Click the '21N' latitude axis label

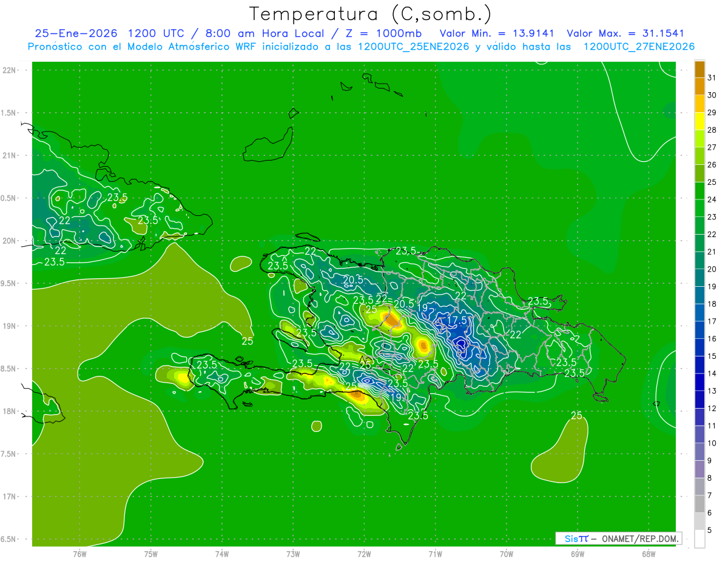[x=10, y=155]
